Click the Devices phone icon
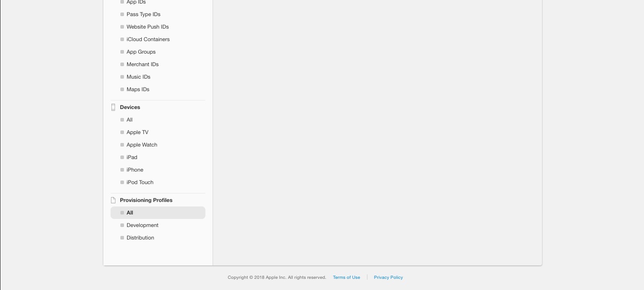 (113, 107)
